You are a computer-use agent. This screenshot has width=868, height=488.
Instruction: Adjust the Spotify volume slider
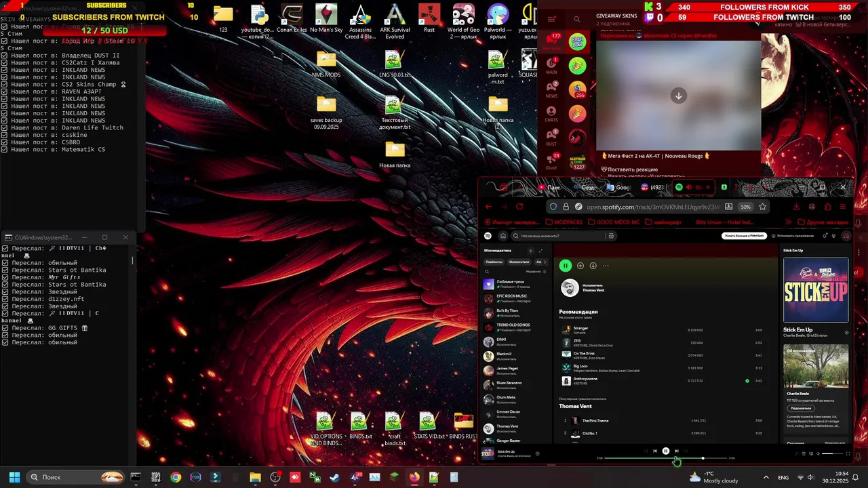click(831, 453)
